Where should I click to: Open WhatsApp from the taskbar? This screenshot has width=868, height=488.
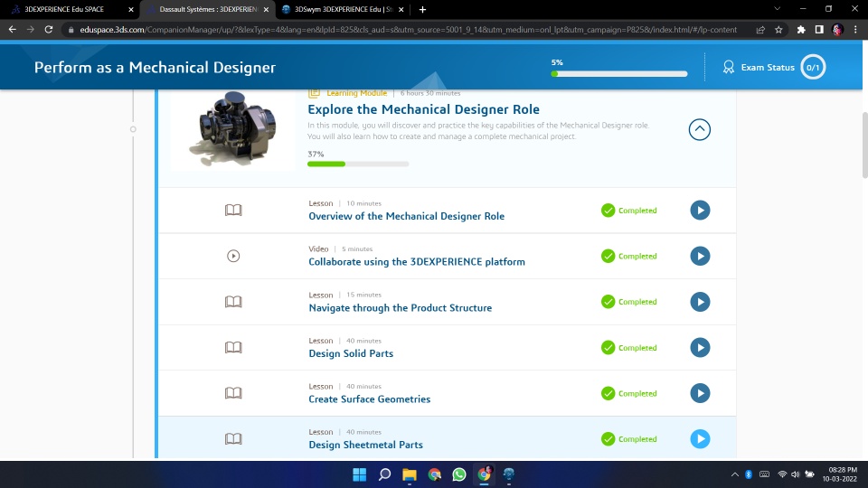(459, 474)
